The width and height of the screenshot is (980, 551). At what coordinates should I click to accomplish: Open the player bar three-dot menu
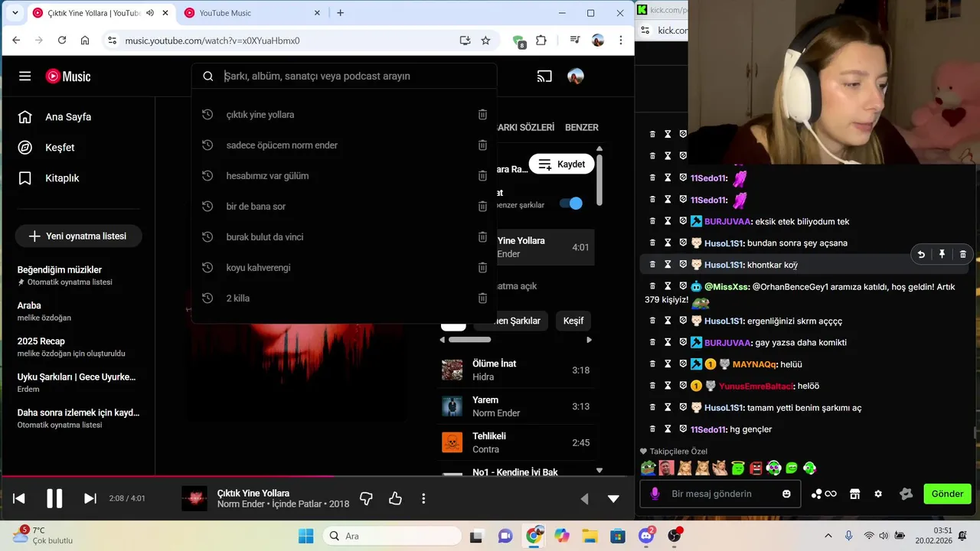click(423, 499)
